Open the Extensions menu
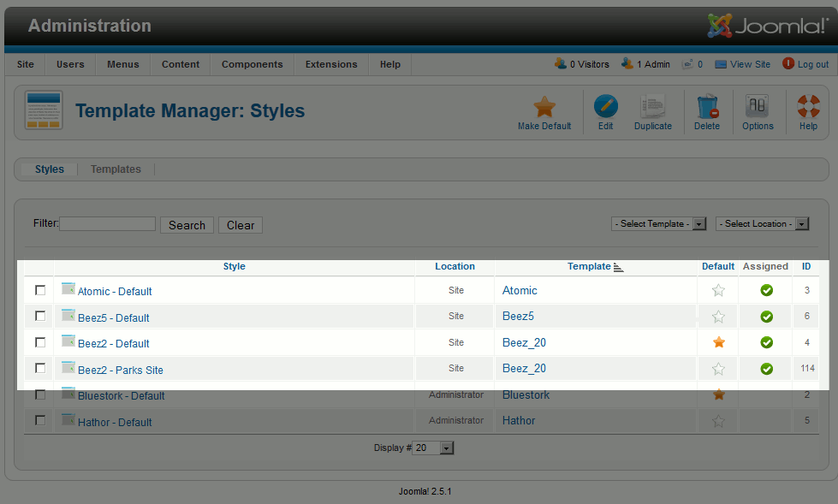The height and width of the screenshot is (504, 838). [x=331, y=64]
